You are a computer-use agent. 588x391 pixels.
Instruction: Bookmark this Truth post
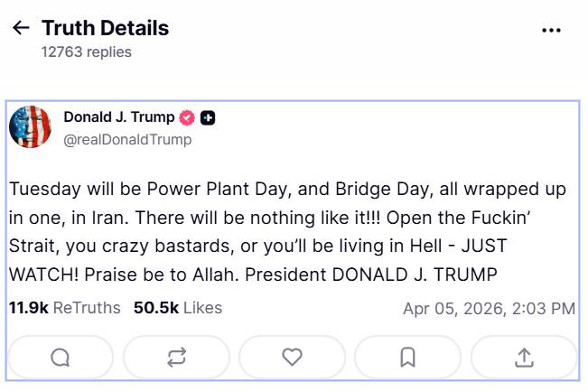[x=407, y=358]
